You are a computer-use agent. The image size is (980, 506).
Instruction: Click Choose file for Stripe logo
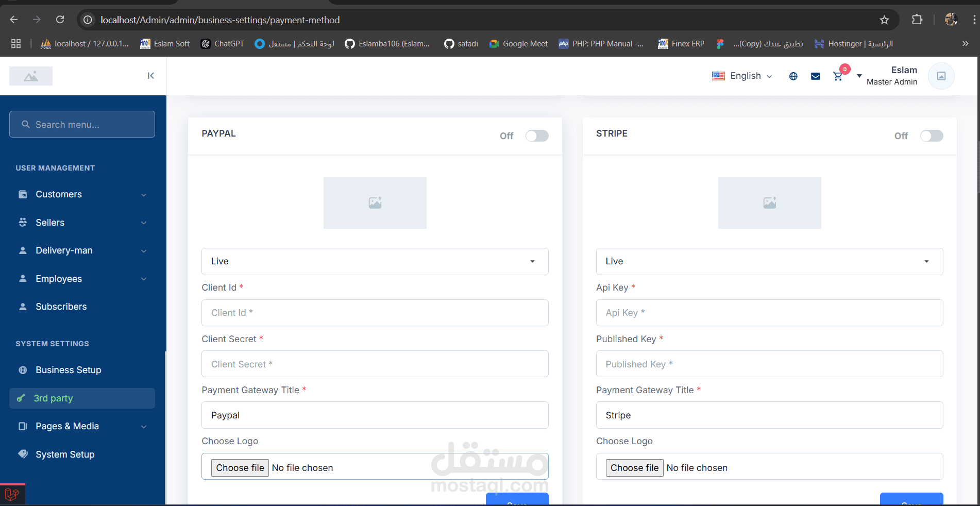pyautogui.click(x=635, y=468)
